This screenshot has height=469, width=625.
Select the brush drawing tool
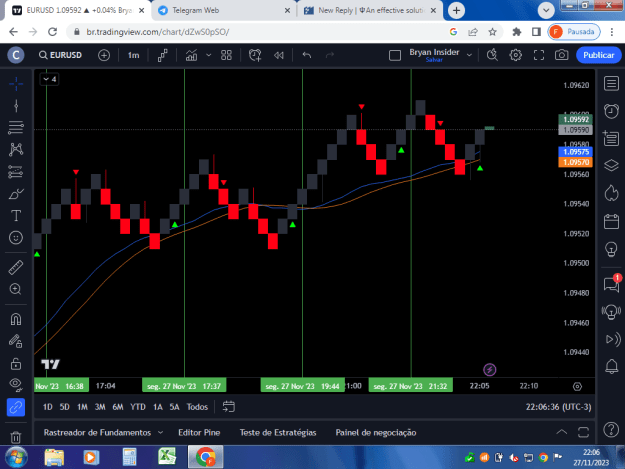16,194
